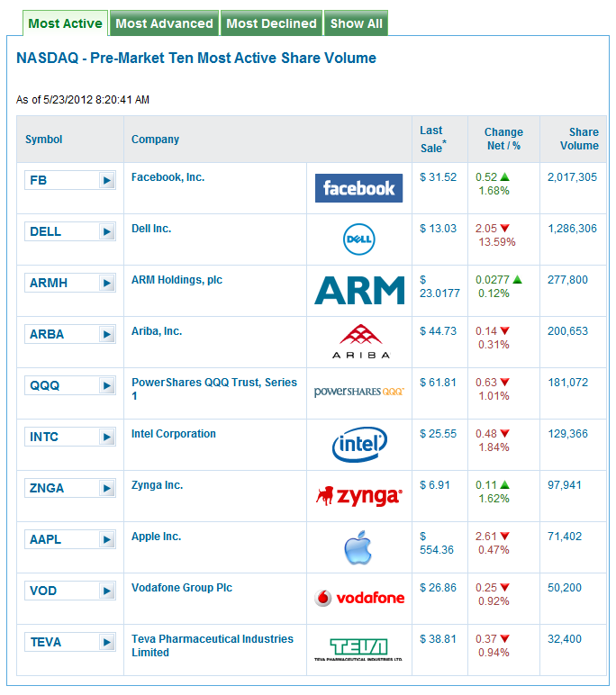616x695 pixels.
Task: Click the 277,800 share volume value
Action: (567, 280)
